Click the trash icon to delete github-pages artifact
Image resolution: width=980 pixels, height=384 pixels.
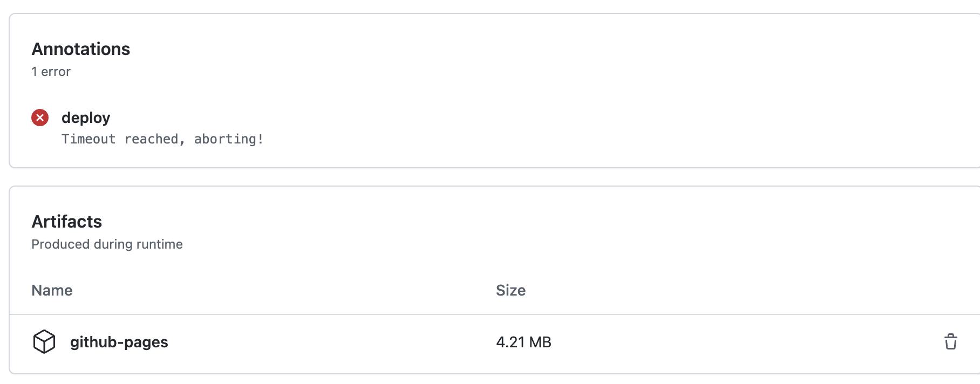951,341
